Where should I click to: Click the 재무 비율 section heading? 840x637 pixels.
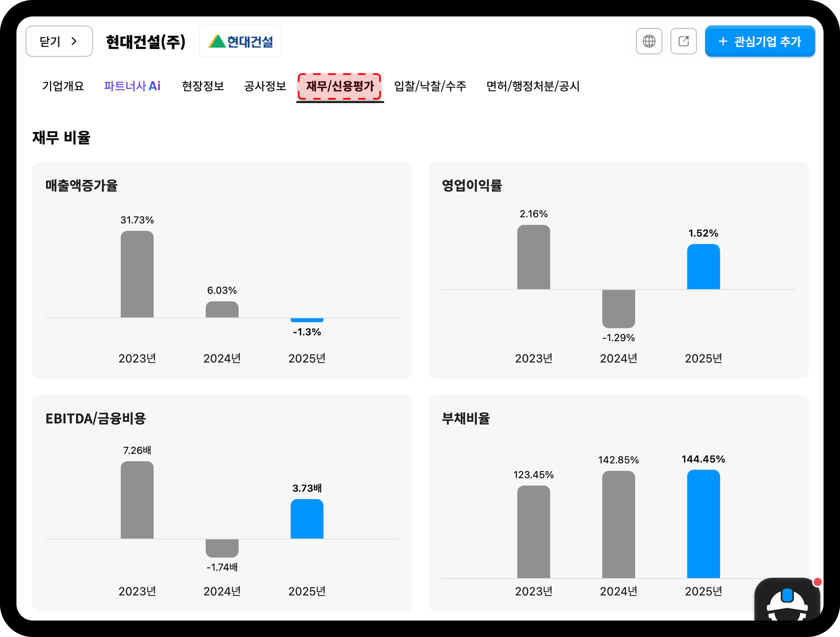pos(61,137)
